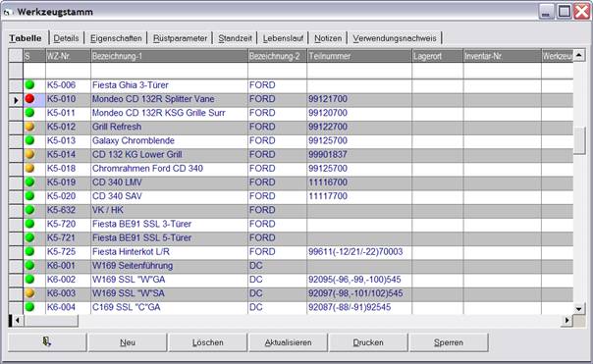
Task: Click green status dot for K5-632
Action: point(29,210)
